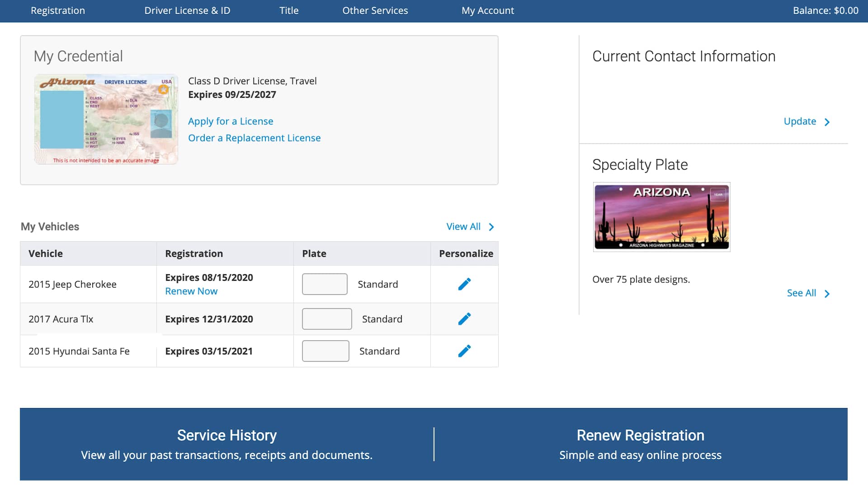The image size is (868, 488).
Task: Click Apply for a License
Action: point(231,121)
